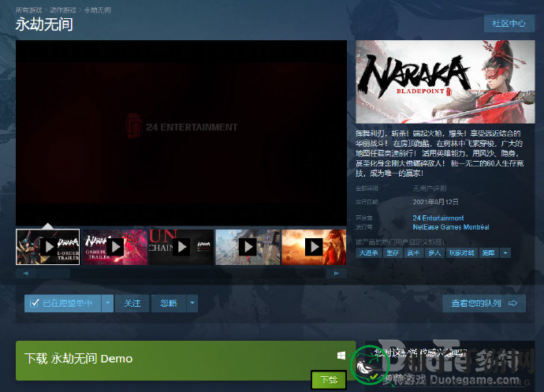Viewport: 544px width, 392px height.
Task: Play the fourth video thumbnail with buildings
Action: [x=248, y=247]
